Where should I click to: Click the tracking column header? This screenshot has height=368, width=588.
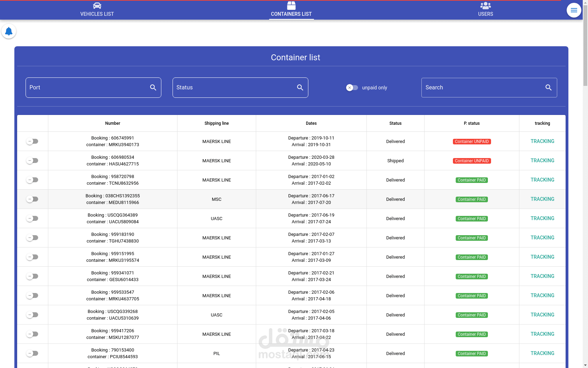tap(542, 123)
